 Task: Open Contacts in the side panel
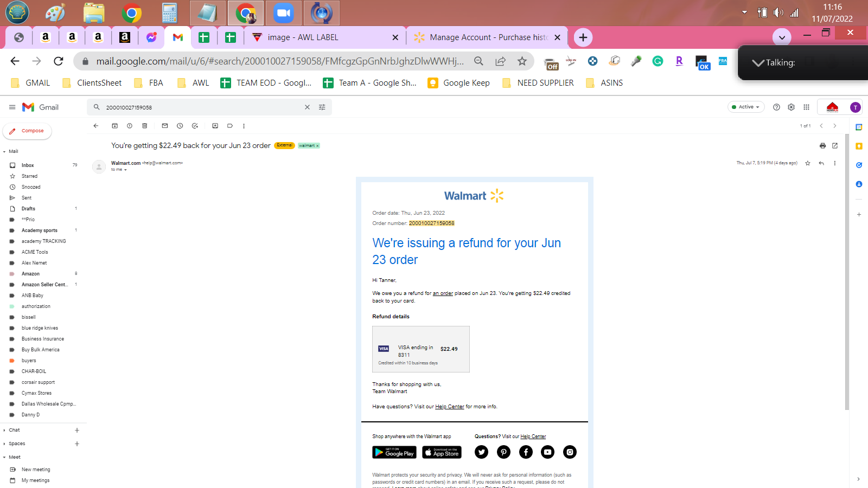pos(859,184)
